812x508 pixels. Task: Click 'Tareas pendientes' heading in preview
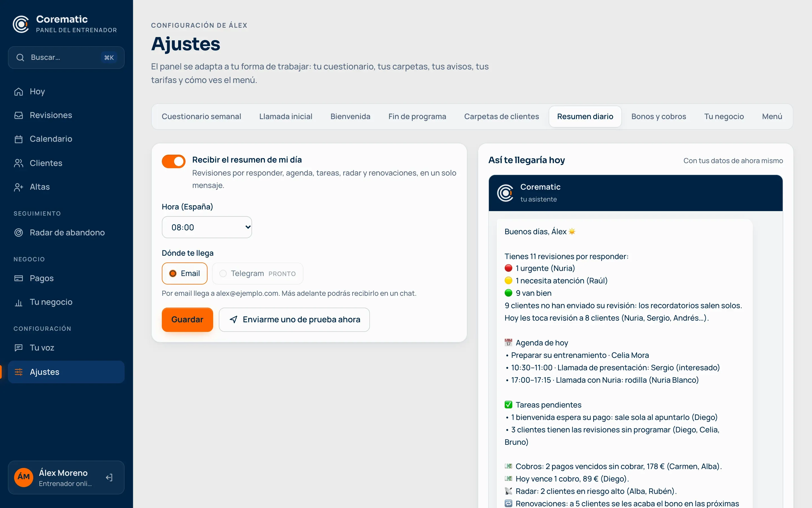(x=543, y=405)
